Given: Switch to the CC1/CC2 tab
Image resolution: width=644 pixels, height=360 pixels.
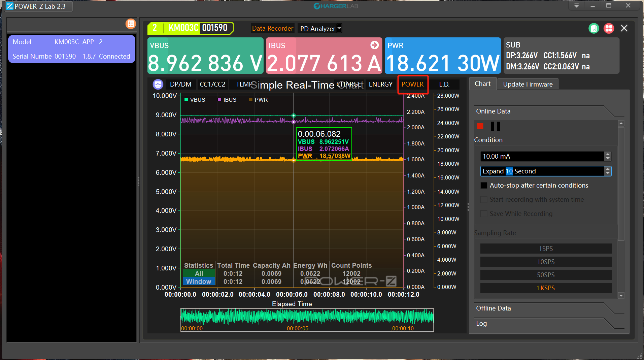Looking at the screenshot, I should (212, 84).
